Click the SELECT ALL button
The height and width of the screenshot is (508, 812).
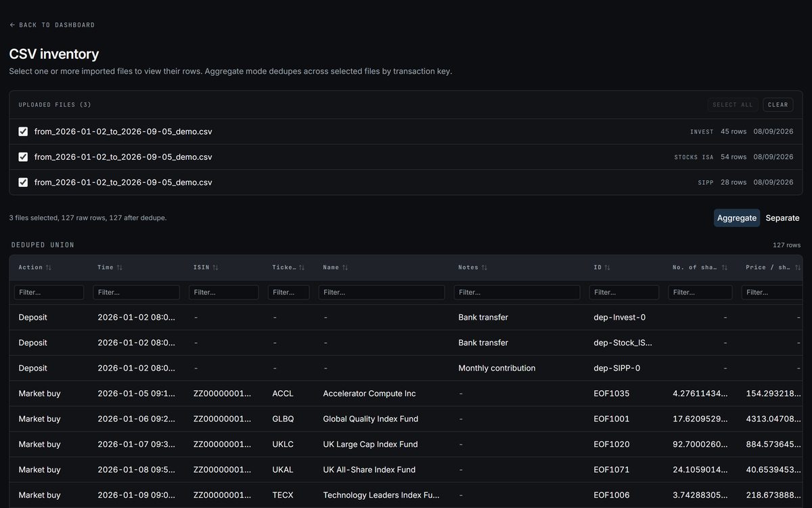[x=733, y=105]
